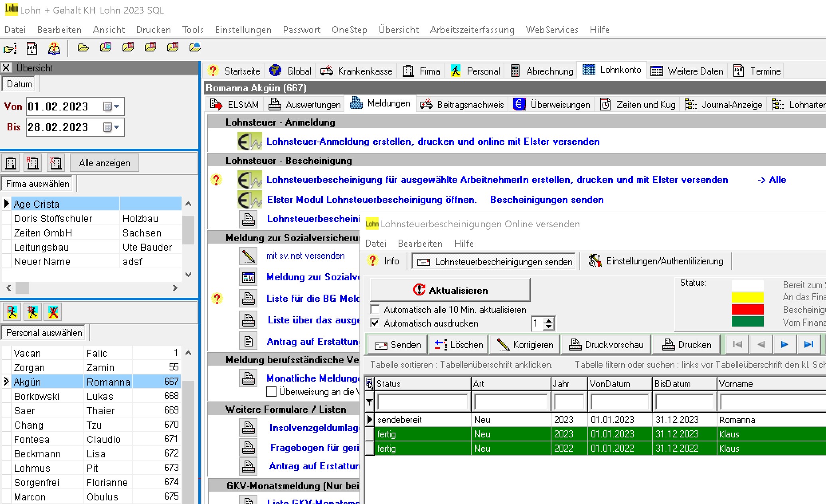The width and height of the screenshot is (826, 504).
Task: Go to next record blue arrow
Action: pos(784,345)
